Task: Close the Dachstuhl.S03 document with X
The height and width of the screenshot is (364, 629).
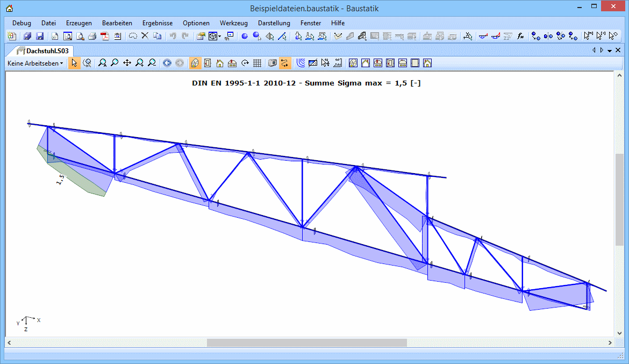Action: [x=617, y=50]
